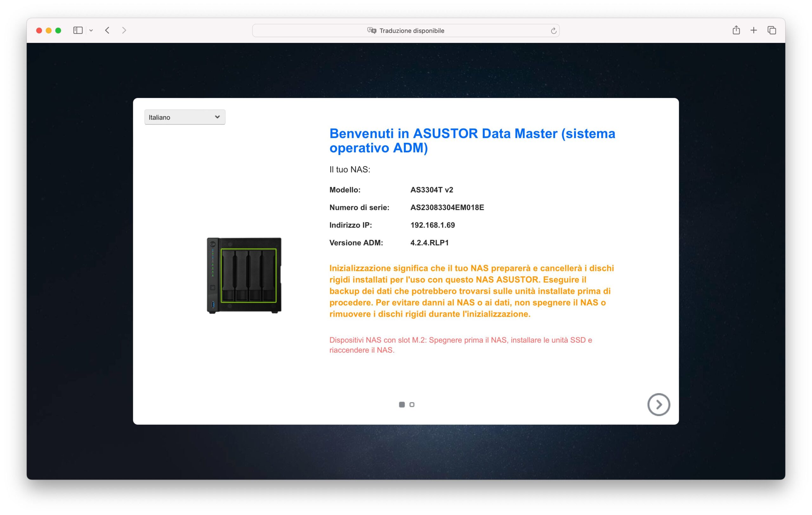812x515 pixels.
Task: Click the Safari sidebar toggle icon
Action: tap(78, 30)
